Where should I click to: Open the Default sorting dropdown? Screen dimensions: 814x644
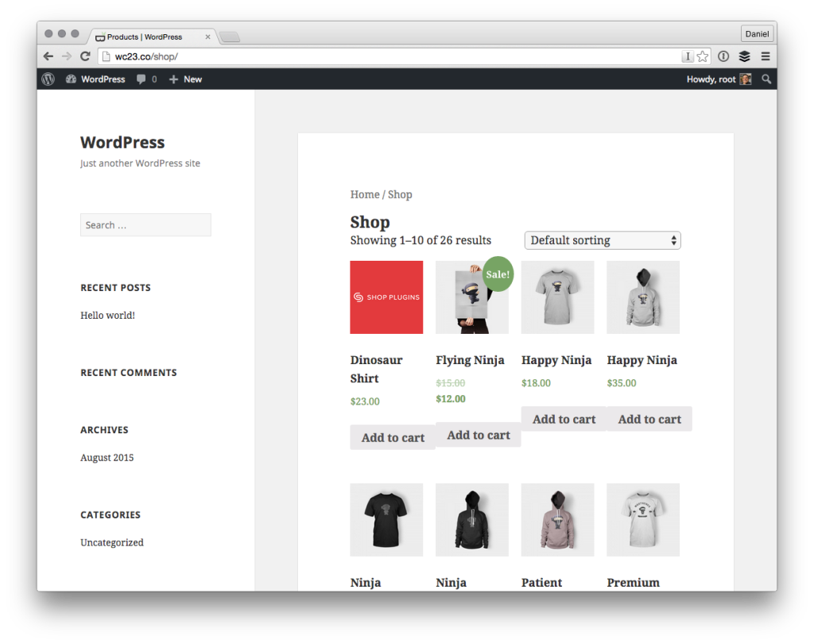pyautogui.click(x=602, y=240)
